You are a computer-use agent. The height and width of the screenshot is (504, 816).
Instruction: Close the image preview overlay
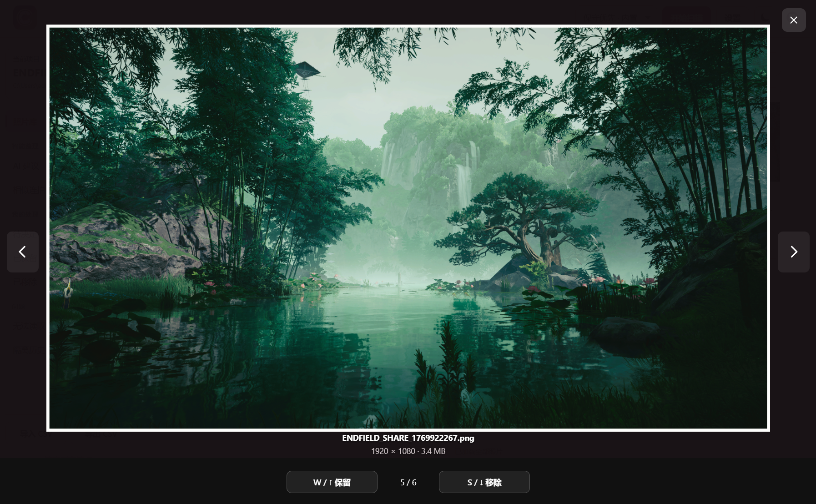pyautogui.click(x=794, y=20)
